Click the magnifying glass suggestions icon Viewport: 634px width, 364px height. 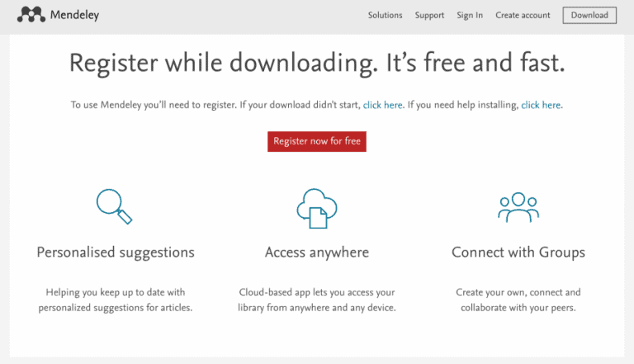(x=115, y=206)
